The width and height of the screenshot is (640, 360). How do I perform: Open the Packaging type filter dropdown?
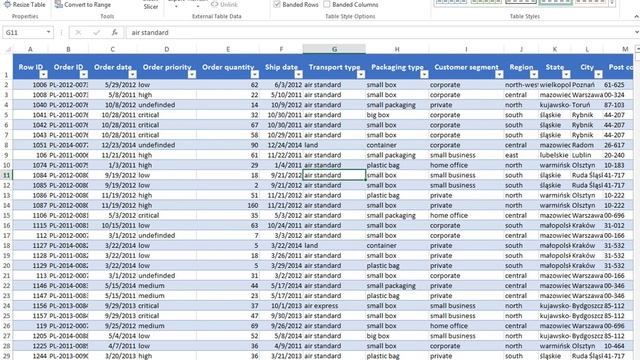pyautogui.click(x=424, y=74)
